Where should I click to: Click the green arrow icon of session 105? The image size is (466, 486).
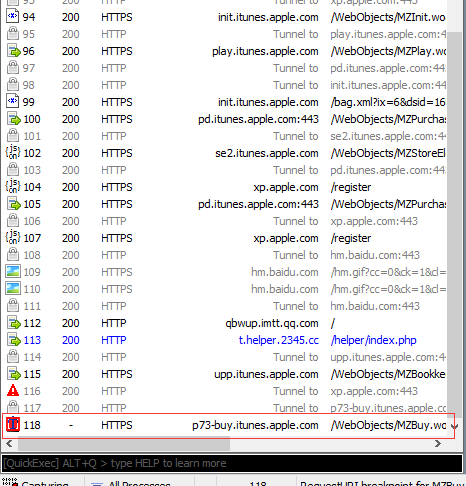pos(13,204)
